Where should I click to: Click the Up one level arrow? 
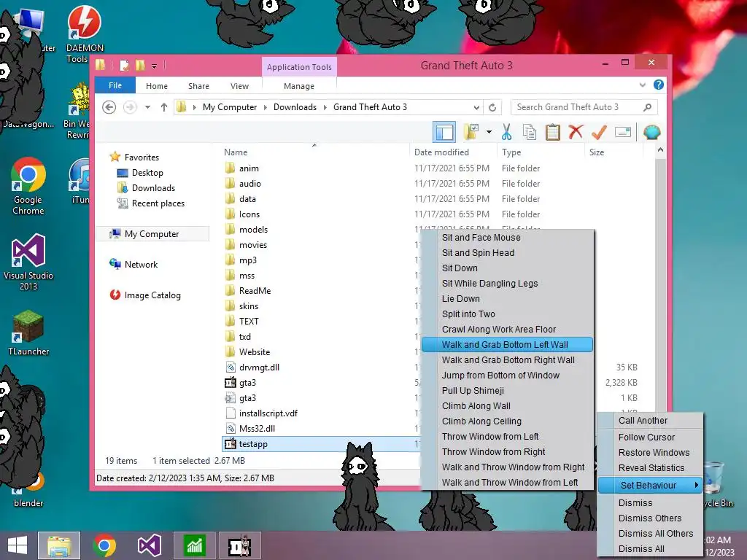[164, 107]
